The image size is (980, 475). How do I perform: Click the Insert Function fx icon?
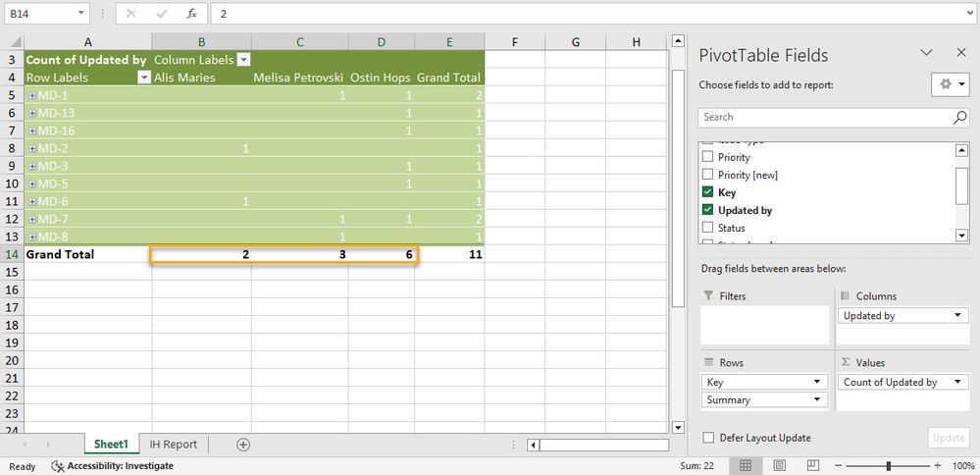tap(192, 13)
